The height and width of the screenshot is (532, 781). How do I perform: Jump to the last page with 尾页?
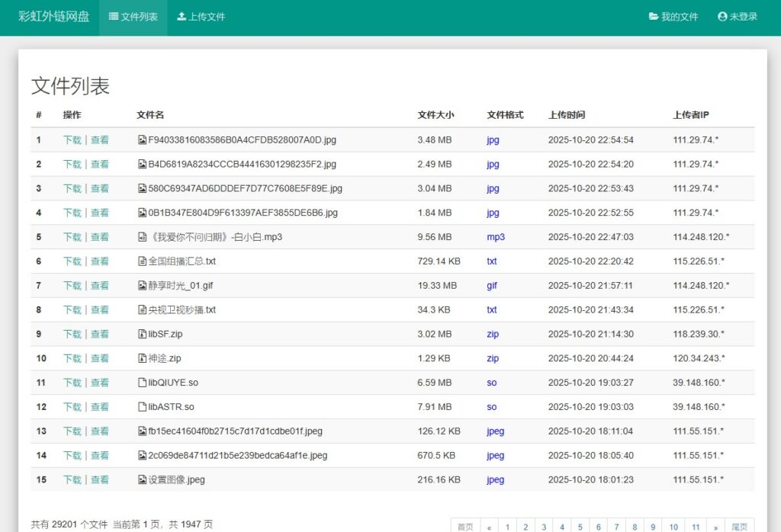pos(739,527)
